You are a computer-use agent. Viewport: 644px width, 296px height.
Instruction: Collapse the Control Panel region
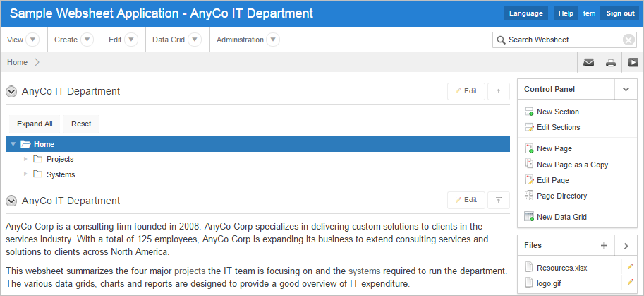click(625, 89)
